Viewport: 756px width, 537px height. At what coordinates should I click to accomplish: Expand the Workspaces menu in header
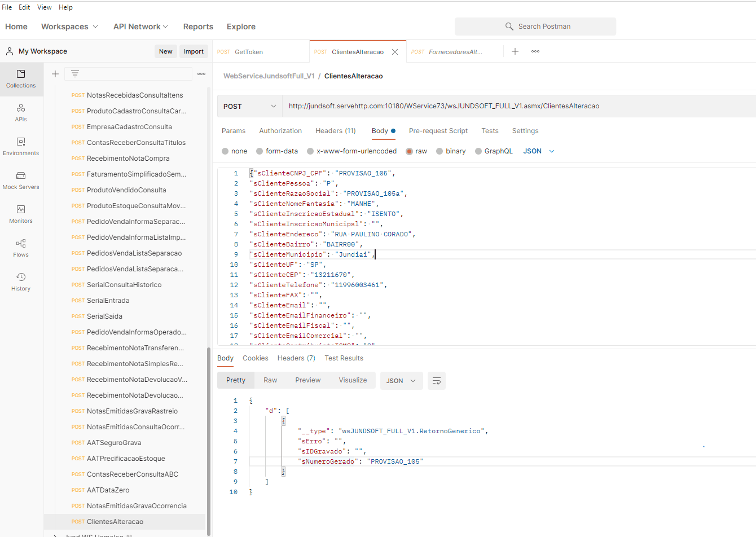tap(69, 27)
